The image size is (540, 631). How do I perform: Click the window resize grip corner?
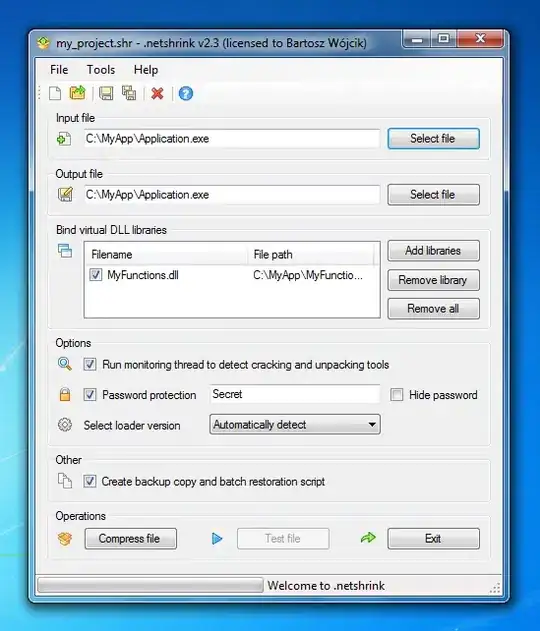pos(495,588)
